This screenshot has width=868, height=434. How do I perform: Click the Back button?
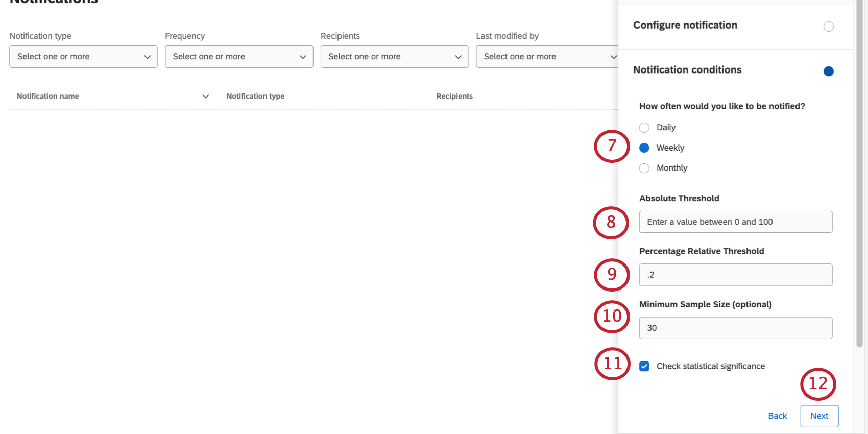777,416
